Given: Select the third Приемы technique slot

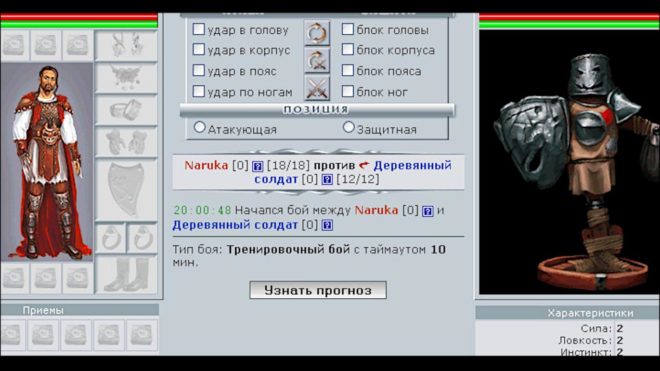Looking at the screenshot, I should [x=76, y=335].
